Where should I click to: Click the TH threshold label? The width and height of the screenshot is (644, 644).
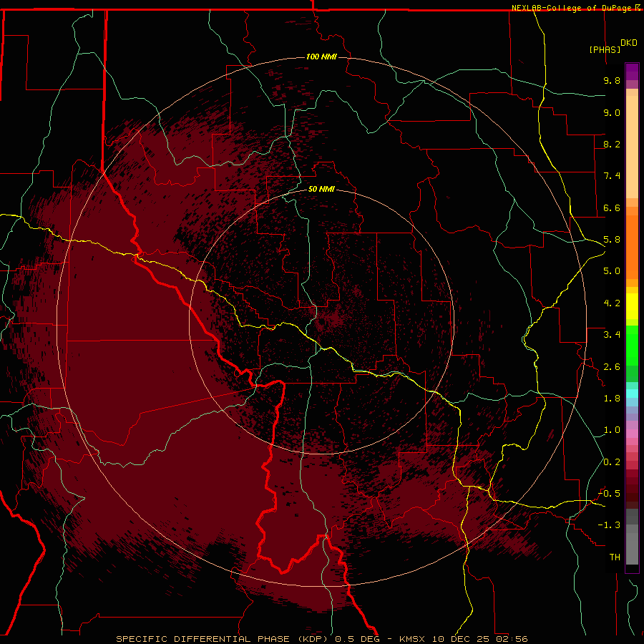pyautogui.click(x=615, y=557)
